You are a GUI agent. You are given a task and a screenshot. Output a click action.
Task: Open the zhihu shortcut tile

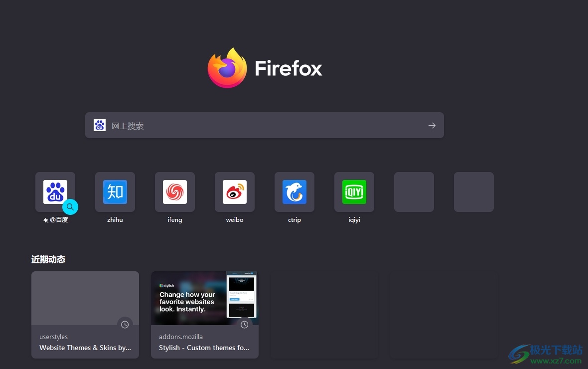(x=115, y=192)
